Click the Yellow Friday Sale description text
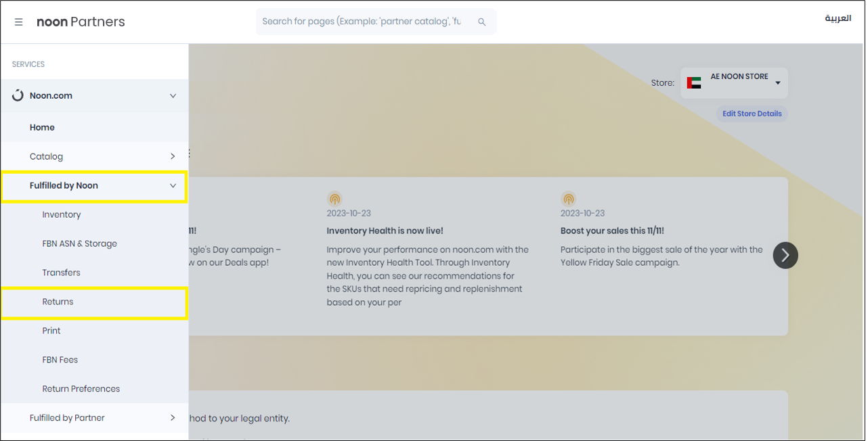 tap(661, 256)
